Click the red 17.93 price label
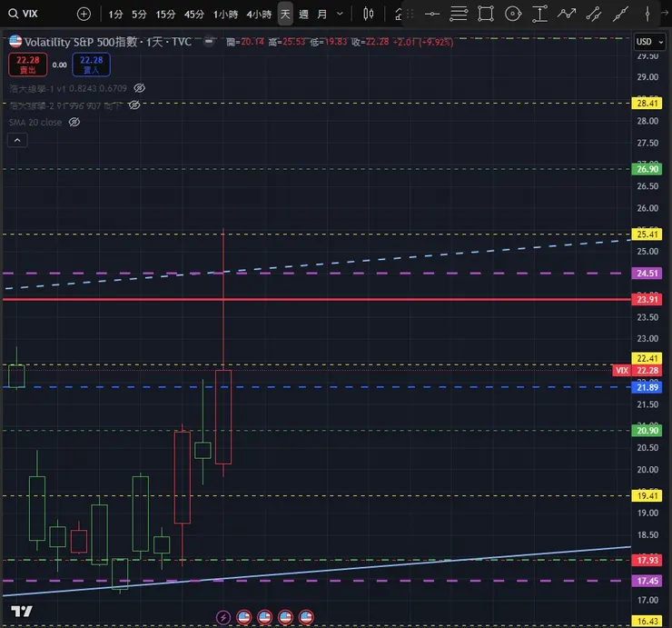 click(647, 560)
